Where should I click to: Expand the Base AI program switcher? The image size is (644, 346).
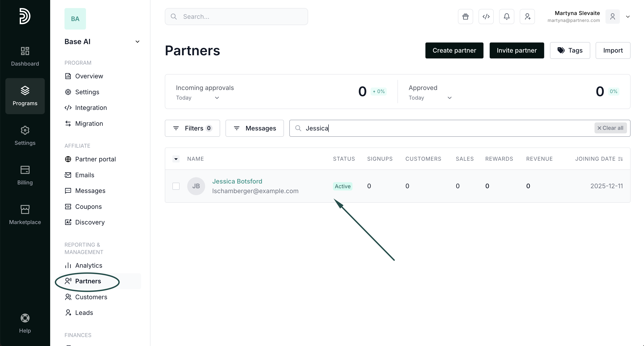click(137, 42)
